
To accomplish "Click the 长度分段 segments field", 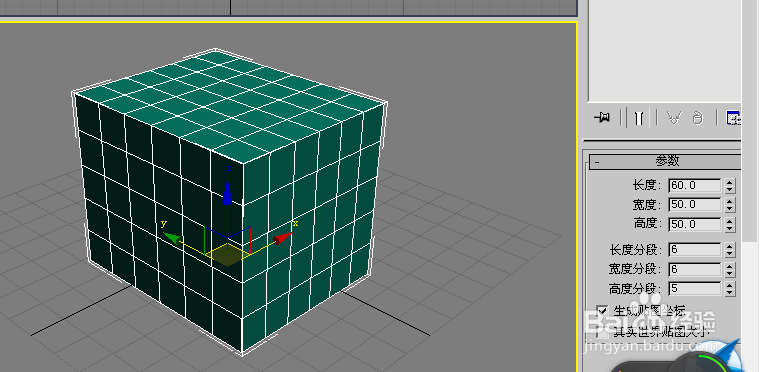I will point(696,250).
